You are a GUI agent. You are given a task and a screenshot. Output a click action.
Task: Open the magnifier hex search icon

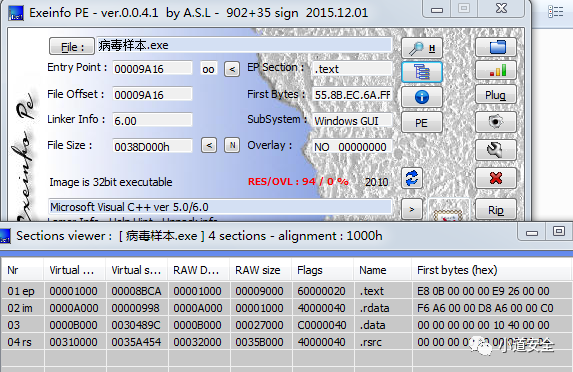pyautogui.click(x=422, y=48)
